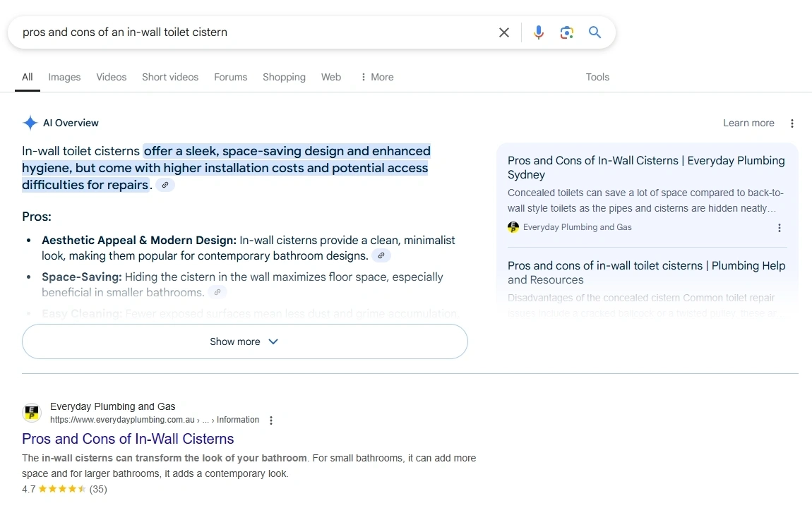Viewport: 812px width, 508px height.
Task: Open source link icon after Aesthetic Appeal bullet
Action: click(x=381, y=255)
